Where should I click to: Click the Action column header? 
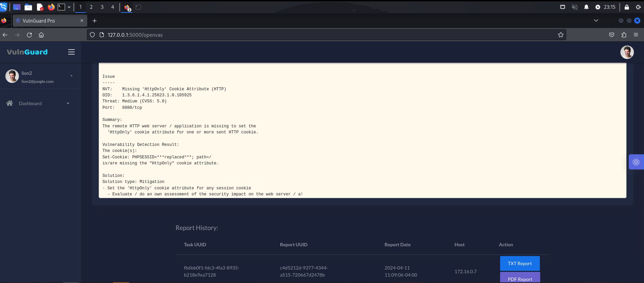pos(506,245)
